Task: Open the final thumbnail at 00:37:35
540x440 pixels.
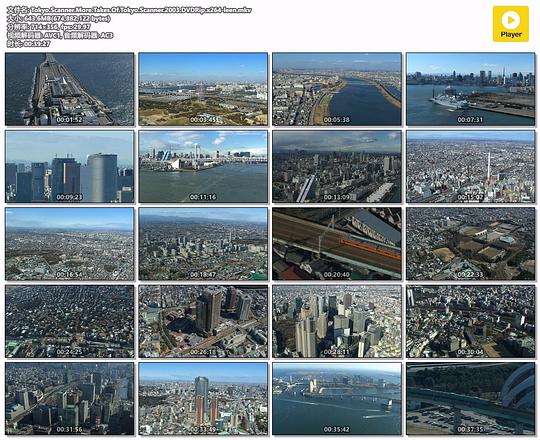Action: tap(470, 399)
